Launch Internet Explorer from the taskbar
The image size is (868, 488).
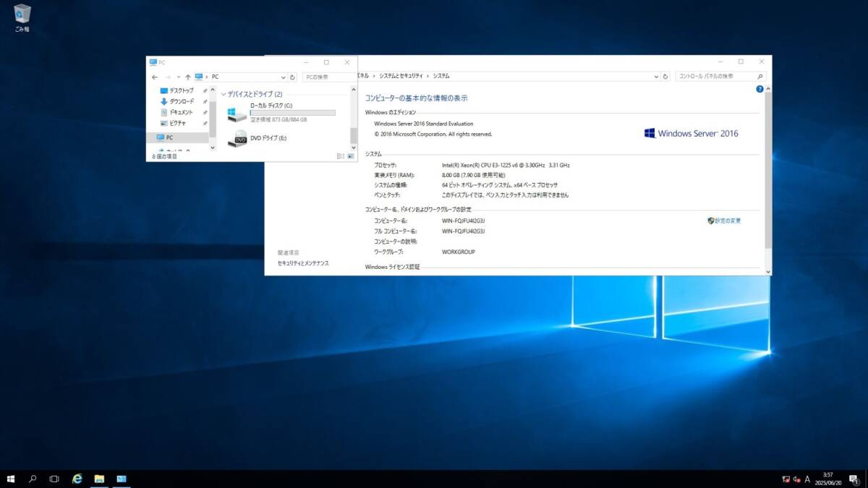[x=77, y=479]
